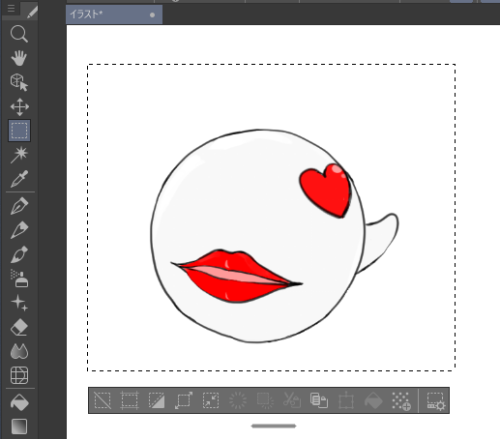Close the イラスト tab via its dot
The image size is (500, 439).
tap(152, 15)
